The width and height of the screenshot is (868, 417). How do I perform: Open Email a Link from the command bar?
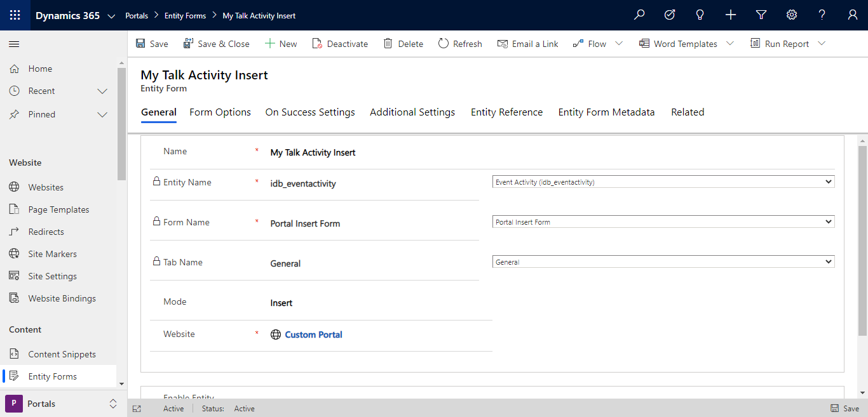click(x=502, y=43)
